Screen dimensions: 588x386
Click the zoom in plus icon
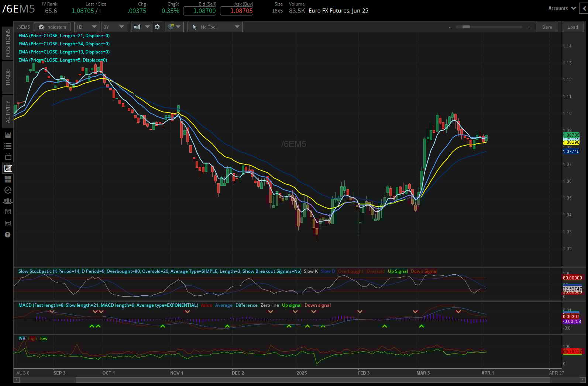[529, 27]
